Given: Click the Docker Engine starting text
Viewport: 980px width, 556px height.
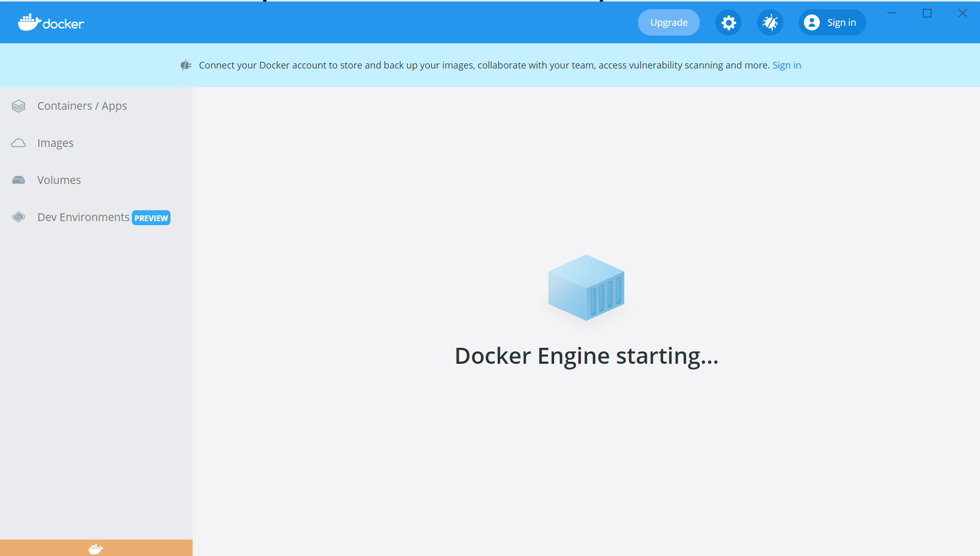Looking at the screenshot, I should pyautogui.click(x=587, y=356).
